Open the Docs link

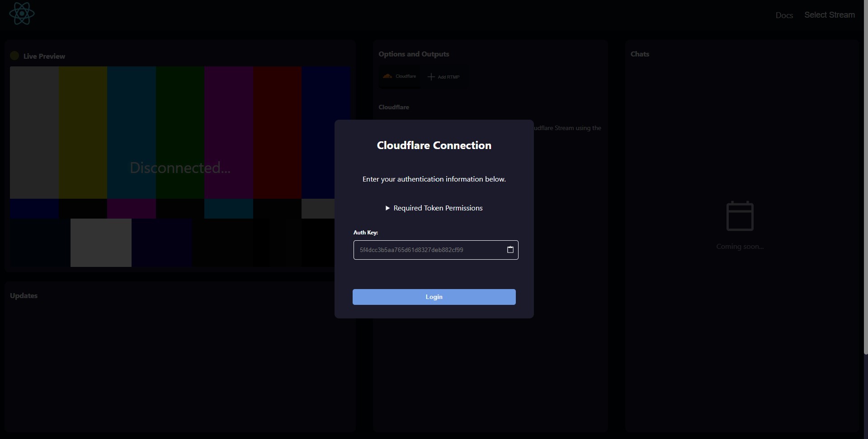784,15
